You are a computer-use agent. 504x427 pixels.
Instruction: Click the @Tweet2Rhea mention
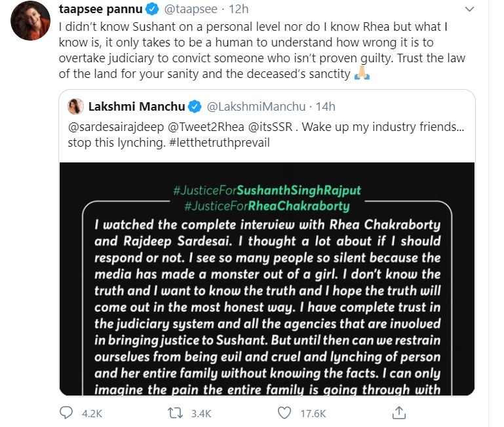[x=206, y=127]
